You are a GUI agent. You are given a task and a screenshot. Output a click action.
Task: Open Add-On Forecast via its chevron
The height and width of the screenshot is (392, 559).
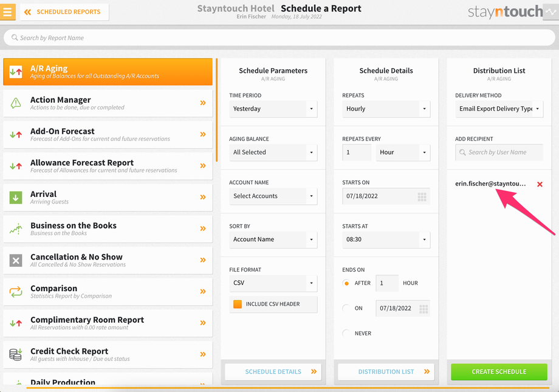click(x=203, y=134)
